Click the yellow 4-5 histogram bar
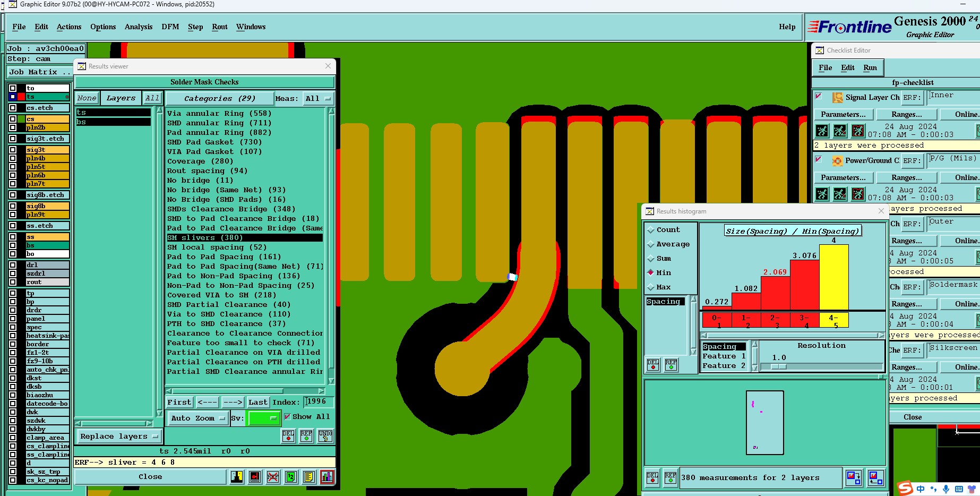The width and height of the screenshot is (980, 496). click(834, 277)
